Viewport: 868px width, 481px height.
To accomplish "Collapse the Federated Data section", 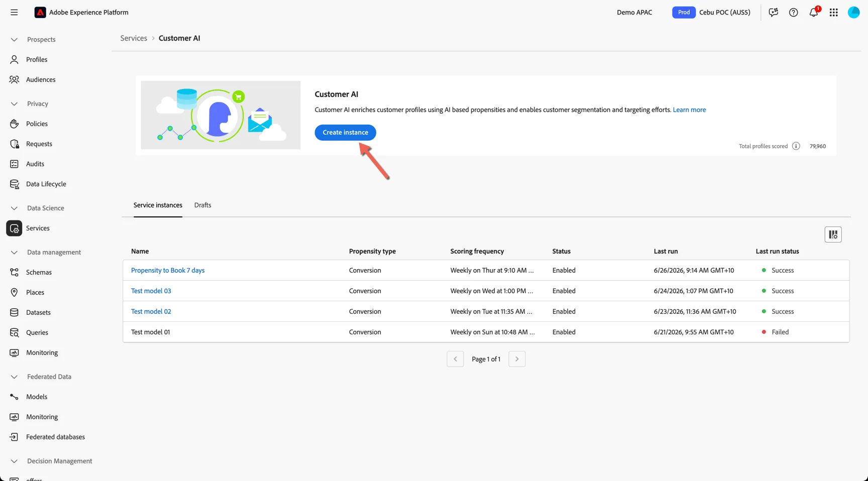I will (14, 377).
